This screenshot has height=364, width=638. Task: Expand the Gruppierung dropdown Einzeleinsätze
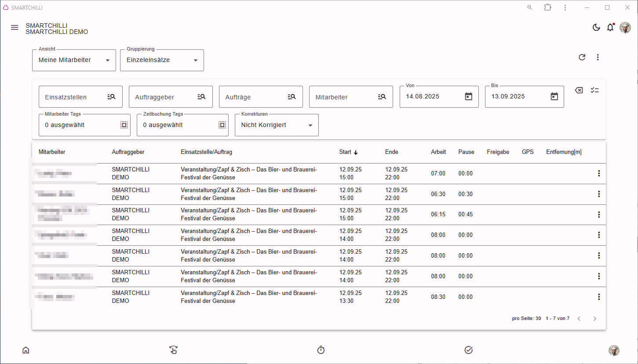[x=162, y=60]
